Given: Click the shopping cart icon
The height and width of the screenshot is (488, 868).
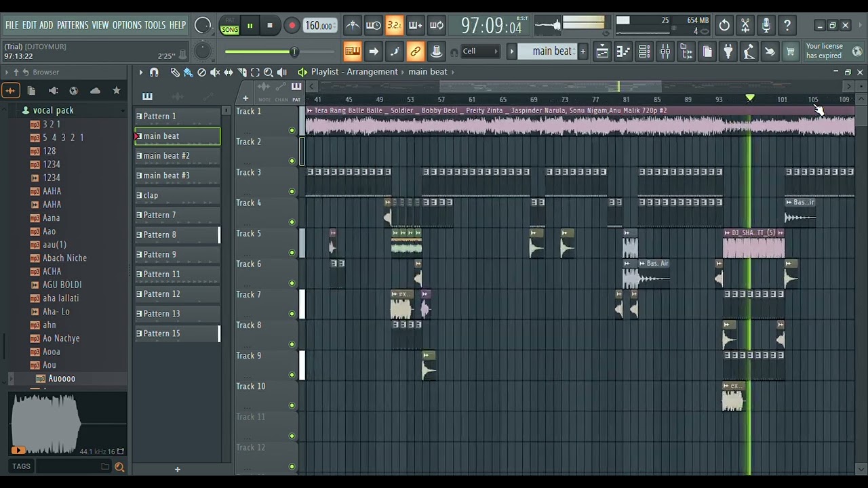Looking at the screenshot, I should tap(791, 52).
